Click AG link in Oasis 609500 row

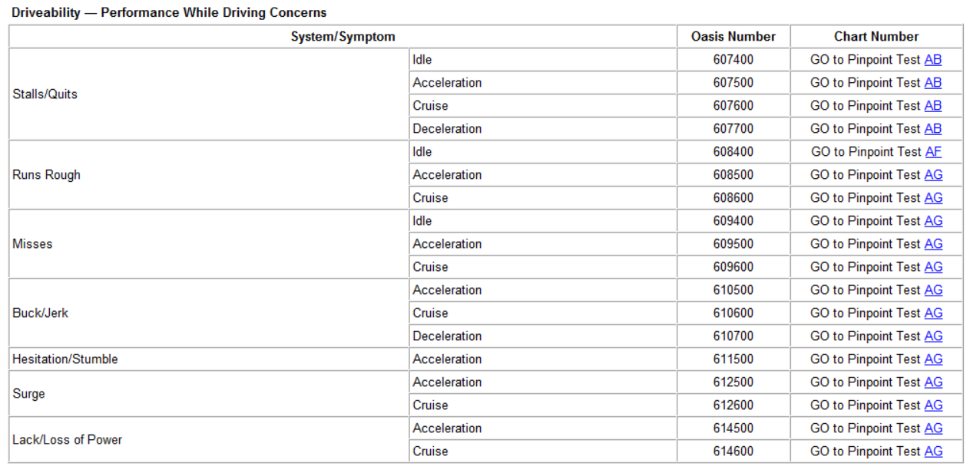pyautogui.click(x=933, y=244)
